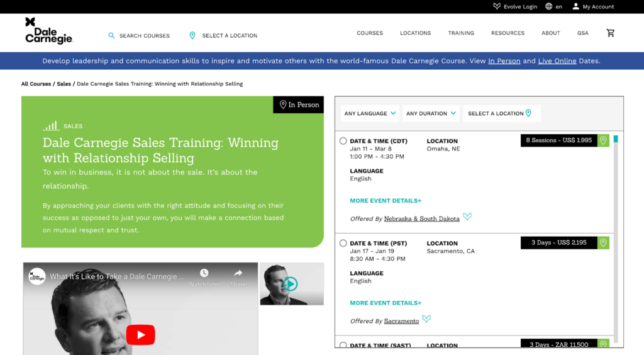644x355 pixels.
Task: Click green map pin for ZAR 11,500 session
Action: tap(603, 344)
